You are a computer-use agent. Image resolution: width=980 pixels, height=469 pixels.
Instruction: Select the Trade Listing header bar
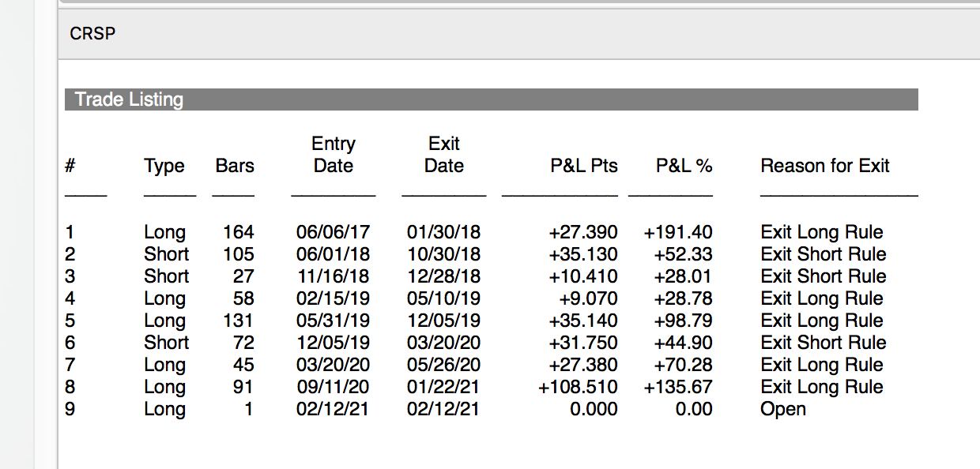pyautogui.click(x=491, y=99)
